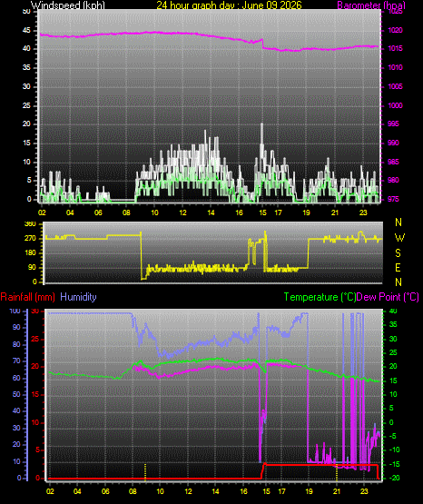Click the 08 hour tick on bottom chart
Image resolution: width=423 pixels, height=504 pixels.
click(133, 491)
